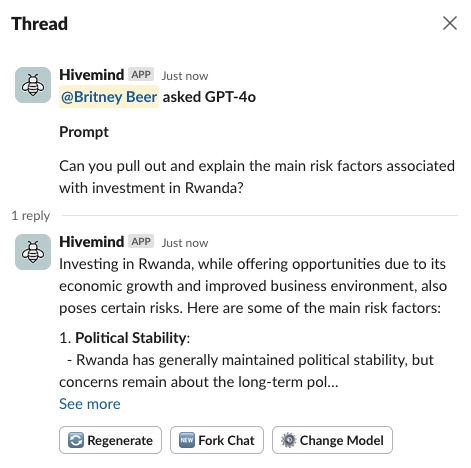The height and width of the screenshot is (468, 471).
Task: Open Hivemind's name on the prompt message
Action: [91, 75]
